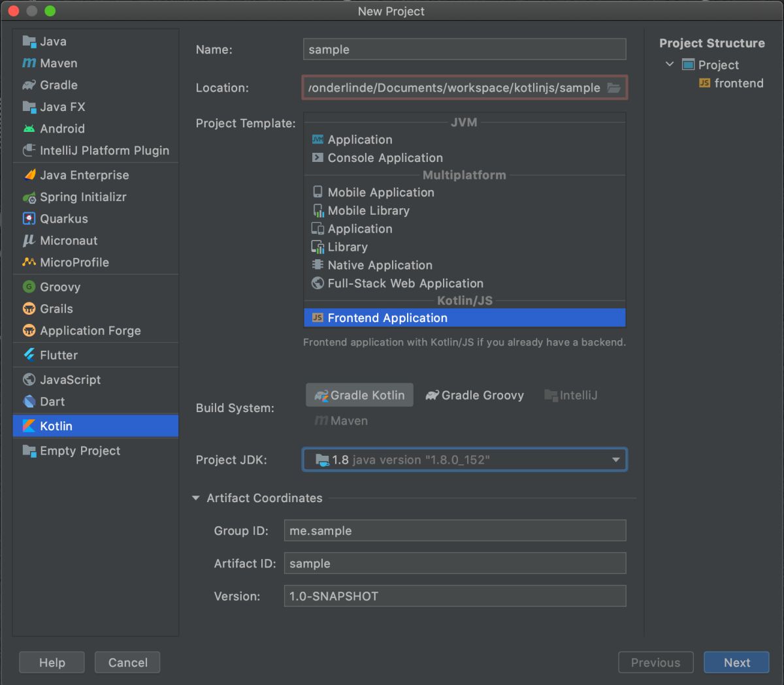Viewport: 784px width, 685px height.
Task: Select the JavaScript globe icon
Action: (x=29, y=379)
